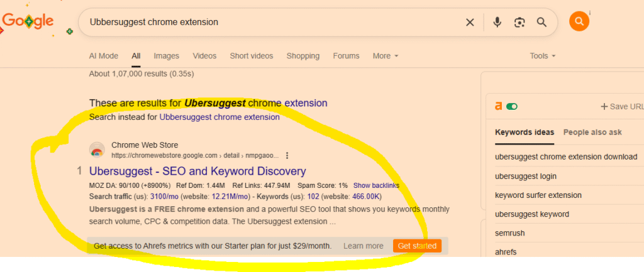644x272 pixels.
Task: Click 'Ref Links: 447.94M' metric text
Action: click(x=261, y=185)
